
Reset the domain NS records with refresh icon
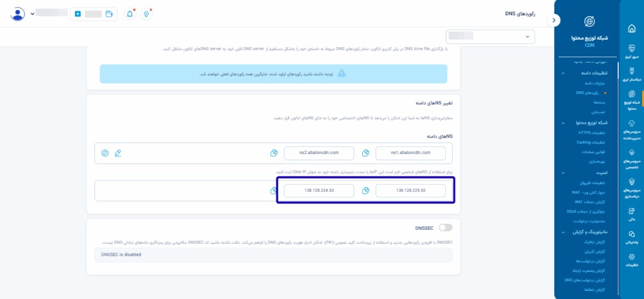click(105, 153)
